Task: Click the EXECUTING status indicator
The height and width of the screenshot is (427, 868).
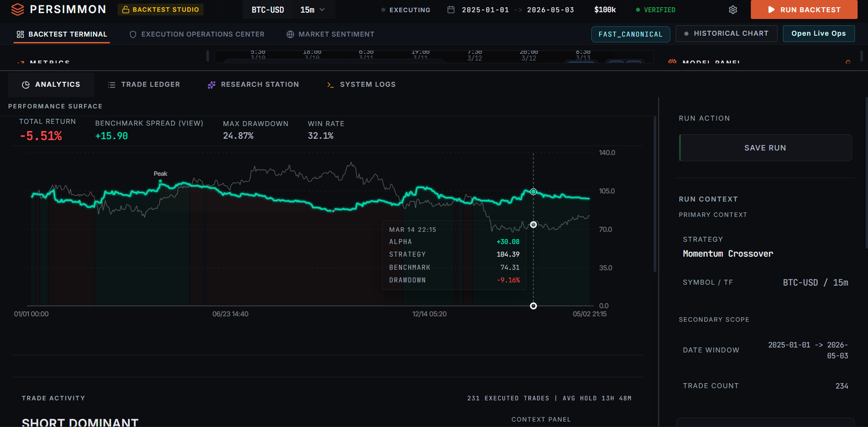Action: [406, 9]
